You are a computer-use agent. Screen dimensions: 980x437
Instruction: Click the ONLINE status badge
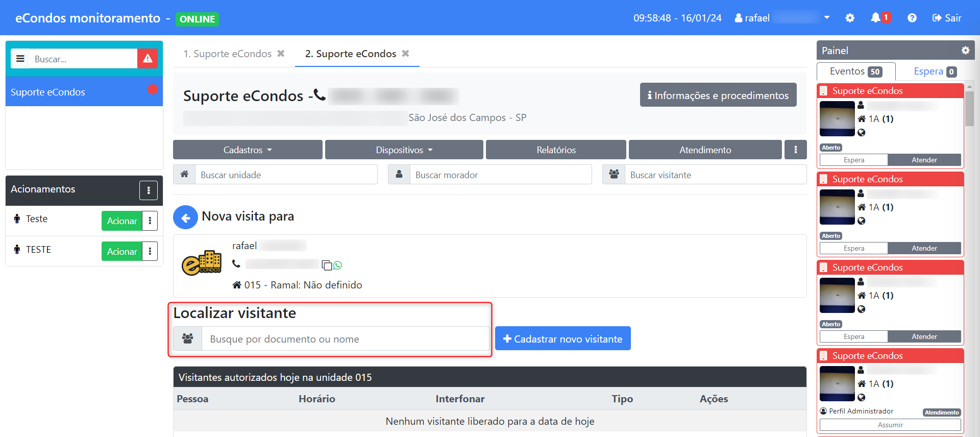(197, 19)
